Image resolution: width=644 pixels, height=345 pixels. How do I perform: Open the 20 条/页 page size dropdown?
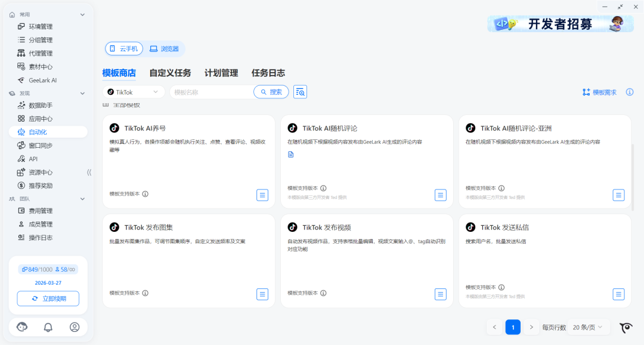(587, 327)
